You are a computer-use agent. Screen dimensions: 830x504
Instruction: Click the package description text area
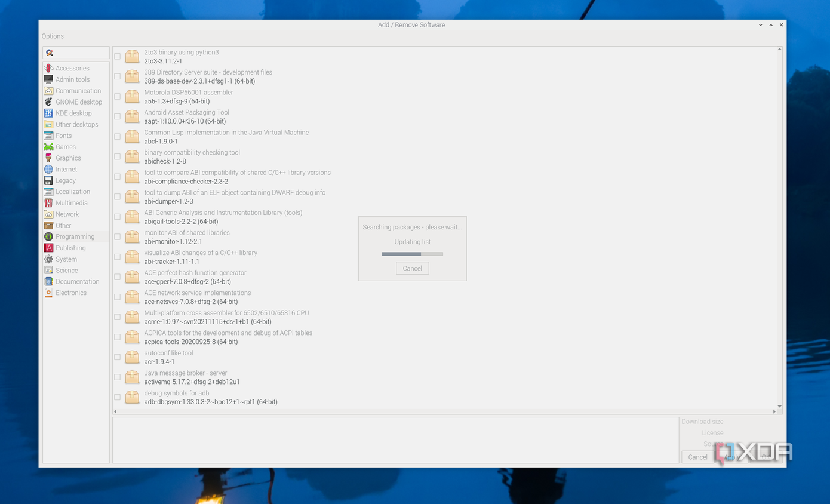(395, 440)
